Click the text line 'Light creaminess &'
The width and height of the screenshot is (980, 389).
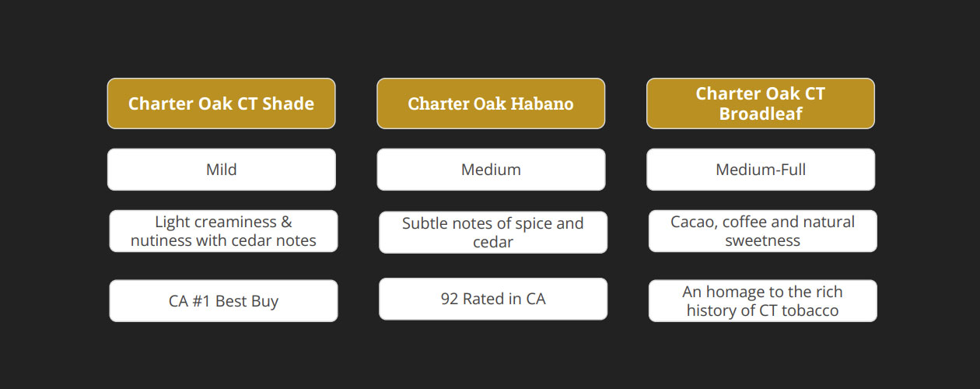223,222
